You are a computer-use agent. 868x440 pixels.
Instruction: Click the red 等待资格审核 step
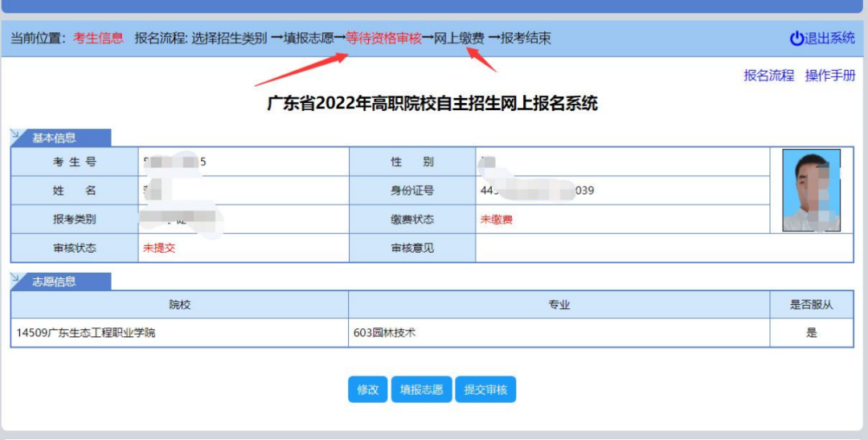383,38
